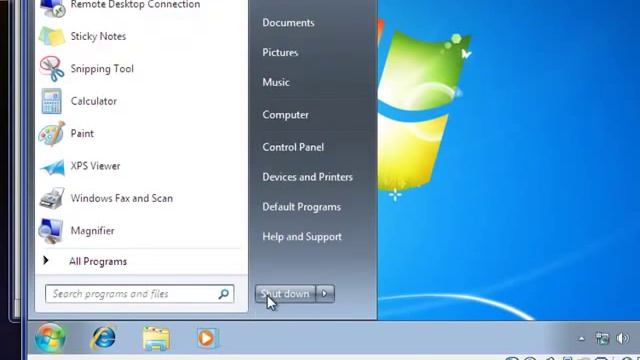The image size is (640, 360).
Task: Show hidden tray icons arrow
Action: tap(581, 339)
